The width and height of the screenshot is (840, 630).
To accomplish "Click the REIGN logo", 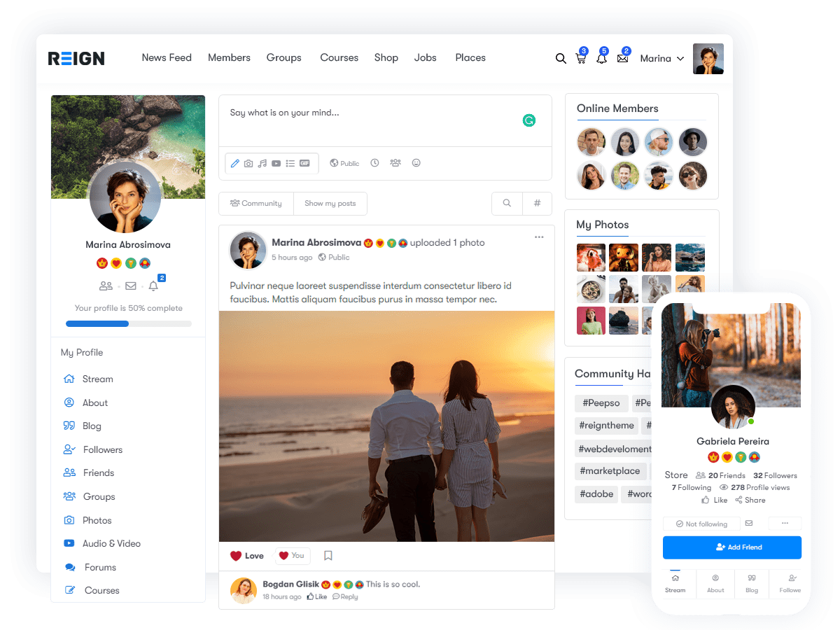I will 76,58.
